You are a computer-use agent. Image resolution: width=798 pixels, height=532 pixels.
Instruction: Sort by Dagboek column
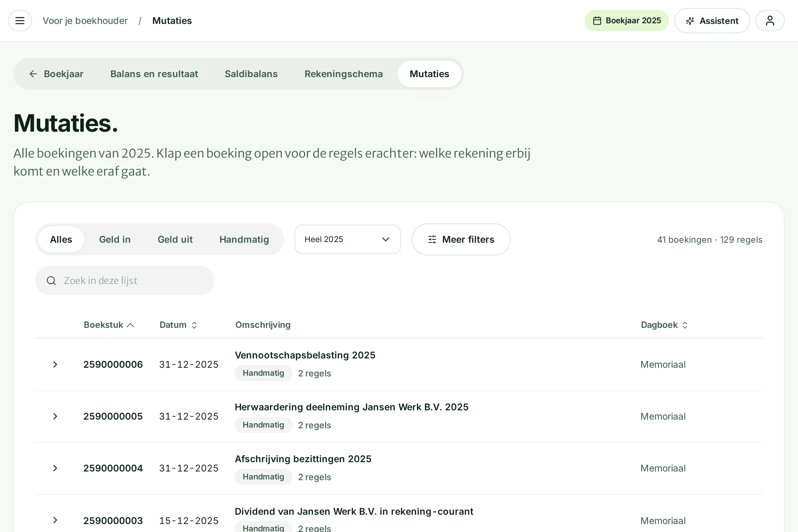coord(664,325)
